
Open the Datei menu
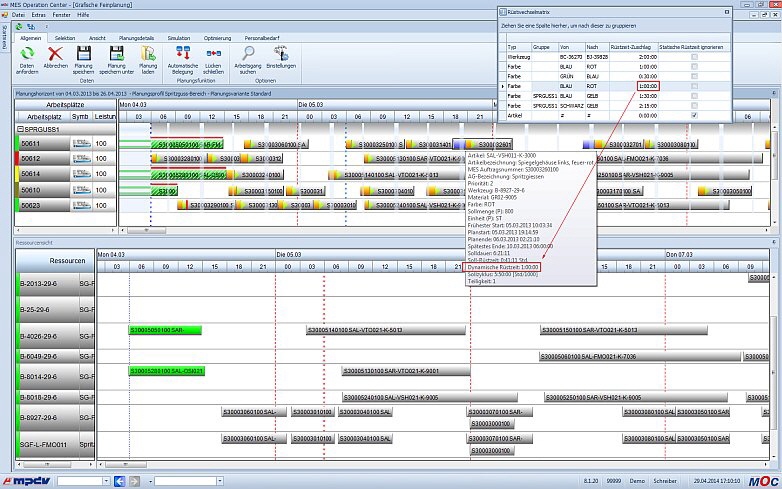(18, 15)
